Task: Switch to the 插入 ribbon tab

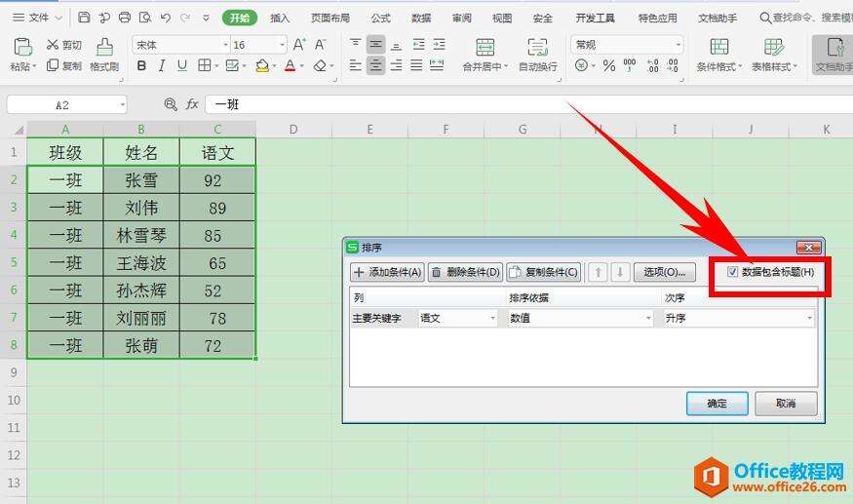Action: [280, 18]
